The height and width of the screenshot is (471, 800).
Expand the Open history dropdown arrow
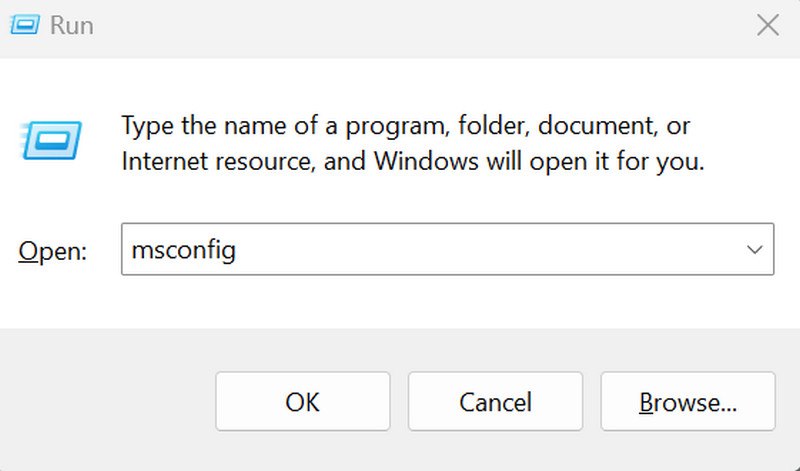coord(754,250)
